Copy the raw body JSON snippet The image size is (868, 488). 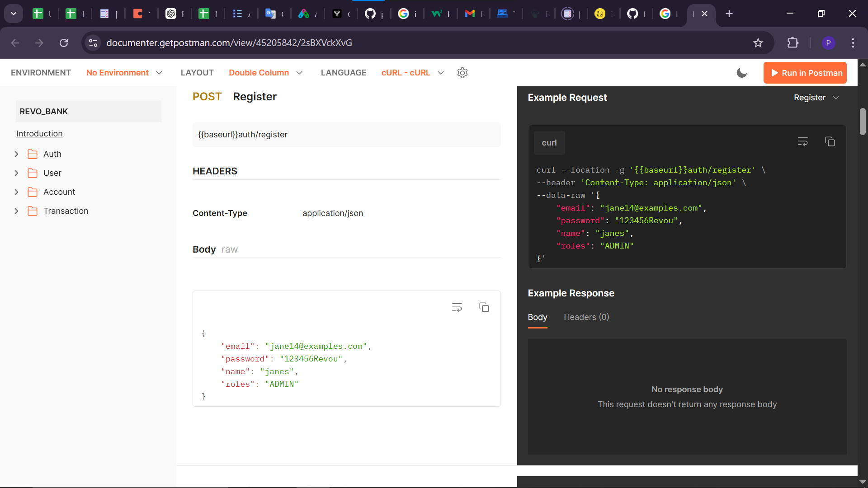coord(484,308)
